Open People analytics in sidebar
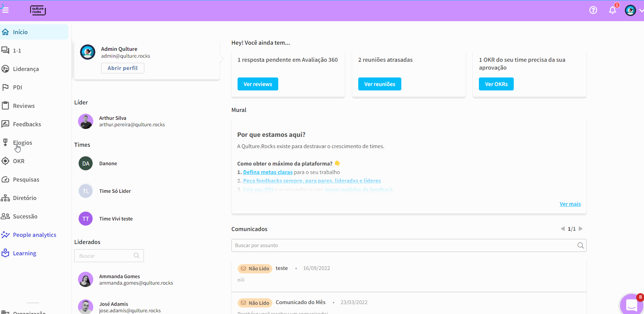This screenshot has height=314, width=644. click(x=34, y=235)
